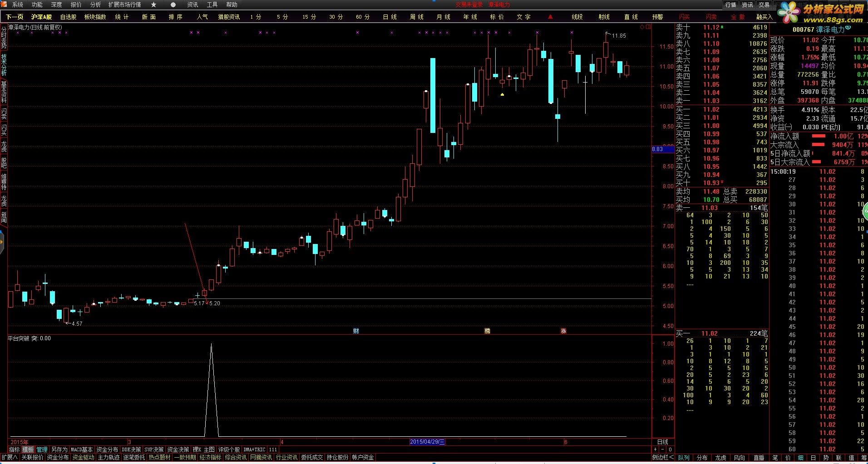Open the 分析 menu
The image size is (868, 464).
(x=96, y=5)
